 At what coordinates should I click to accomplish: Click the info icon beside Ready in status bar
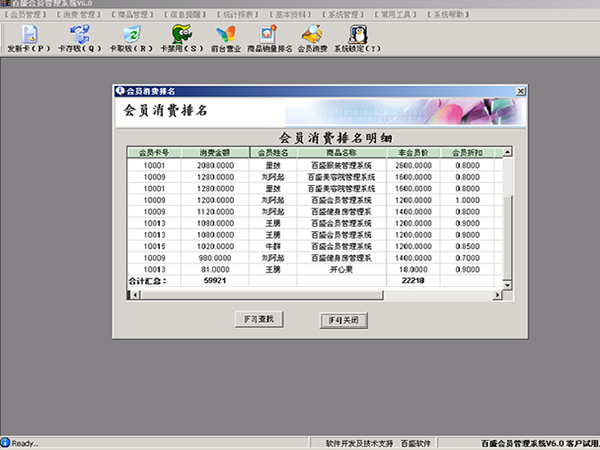click(x=5, y=443)
